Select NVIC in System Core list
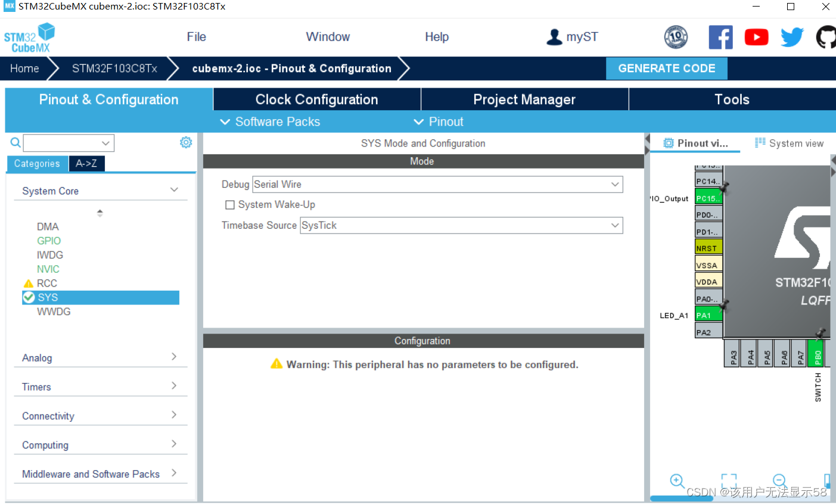836x504 pixels. (x=48, y=269)
